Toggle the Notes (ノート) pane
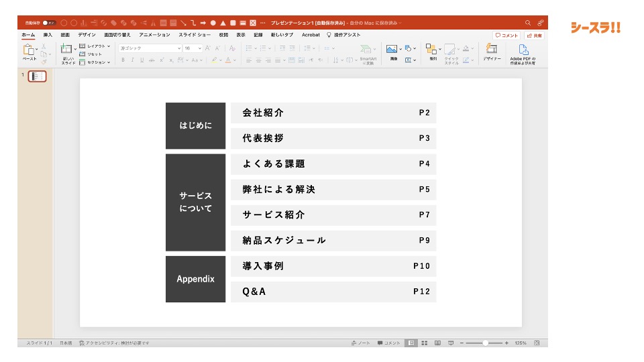Screen dimensions: 644x362 tap(361, 343)
